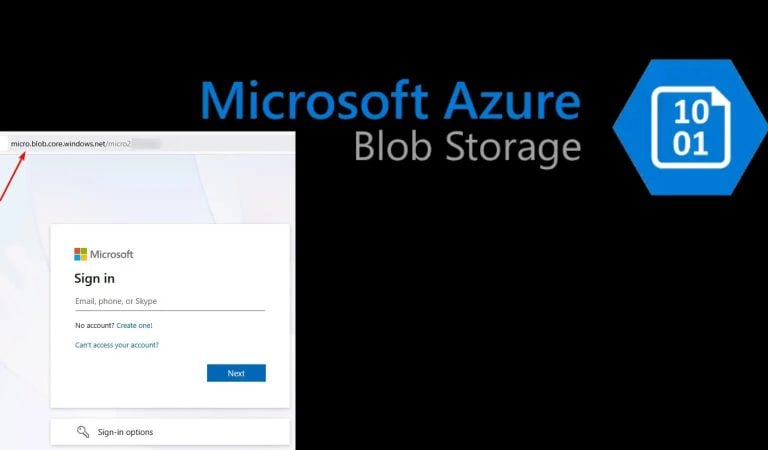
Task: Click the grey "Blob Storage" subtitle
Action: point(467,147)
